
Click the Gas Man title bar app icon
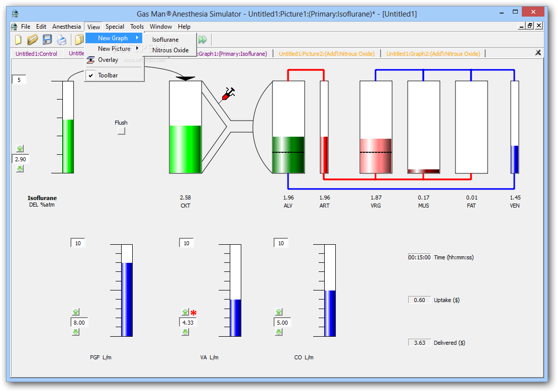15,14
